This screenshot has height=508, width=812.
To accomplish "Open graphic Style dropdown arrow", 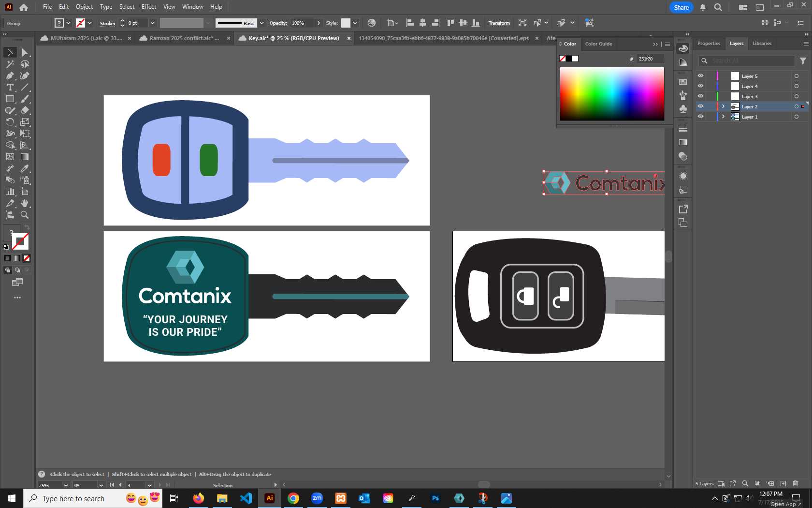I will pos(355,23).
